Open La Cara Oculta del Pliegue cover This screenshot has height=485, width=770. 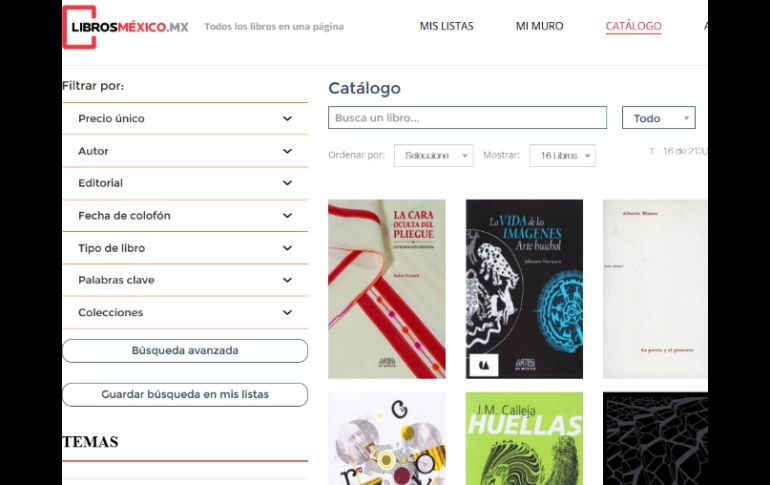(387, 289)
